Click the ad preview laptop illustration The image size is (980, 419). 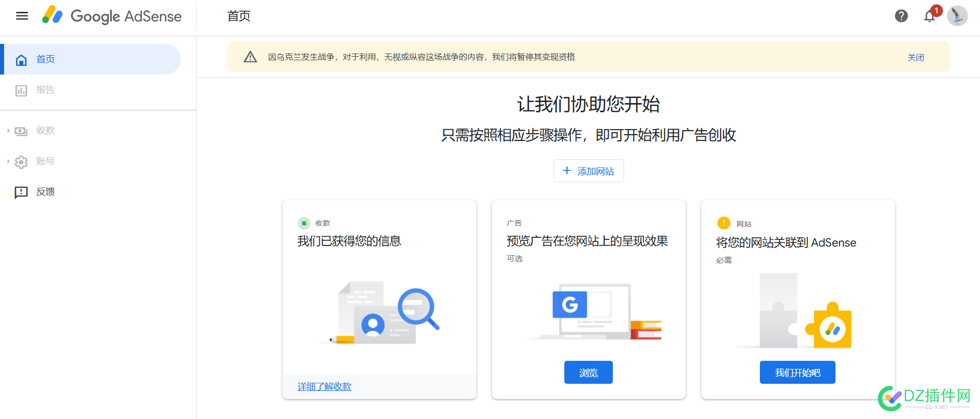(595, 311)
